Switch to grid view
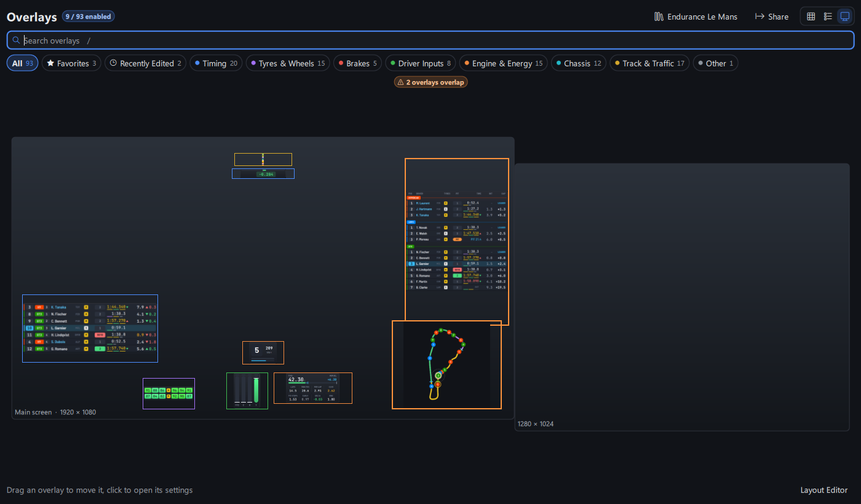Screen dimensions: 861x504 click(811, 17)
